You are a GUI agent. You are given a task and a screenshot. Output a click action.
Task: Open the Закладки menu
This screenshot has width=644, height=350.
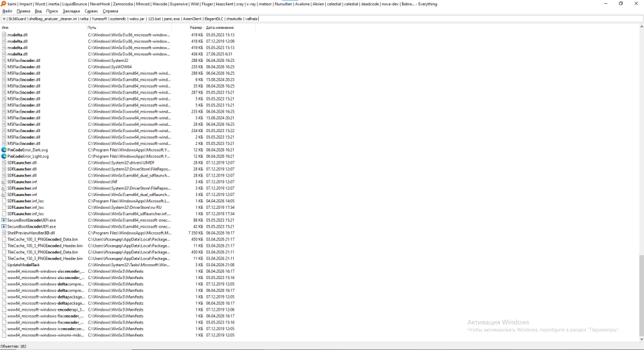(71, 11)
